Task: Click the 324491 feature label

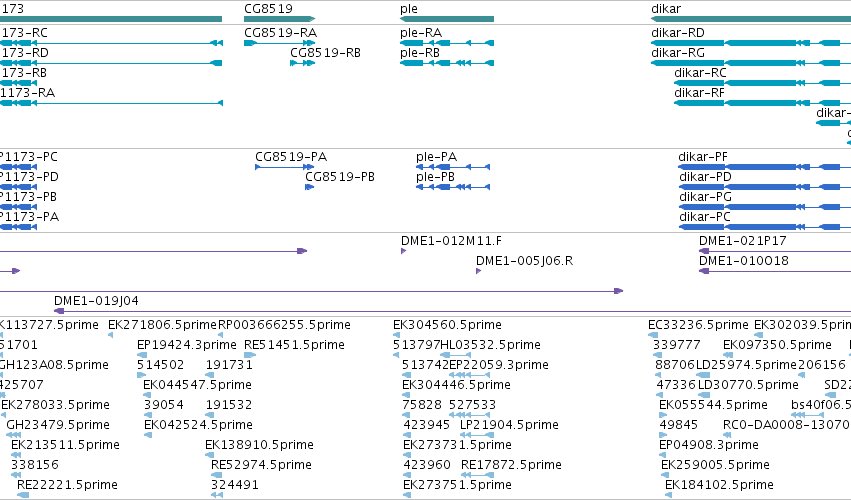Action: pos(234,485)
